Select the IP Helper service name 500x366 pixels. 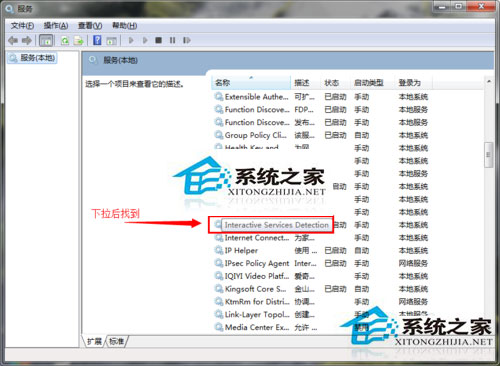coord(241,250)
